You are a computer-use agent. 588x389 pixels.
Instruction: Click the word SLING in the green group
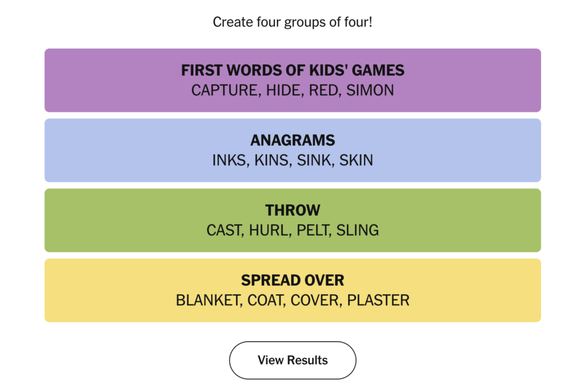coord(357,230)
